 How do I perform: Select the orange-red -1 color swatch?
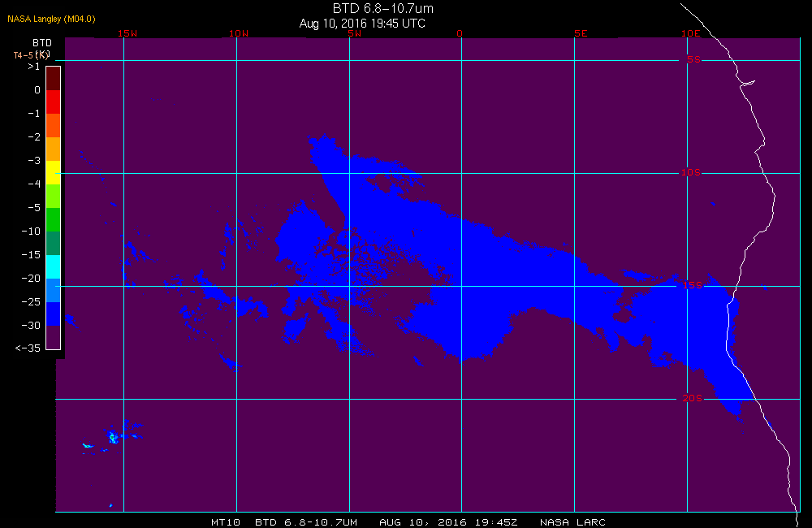coord(54,125)
